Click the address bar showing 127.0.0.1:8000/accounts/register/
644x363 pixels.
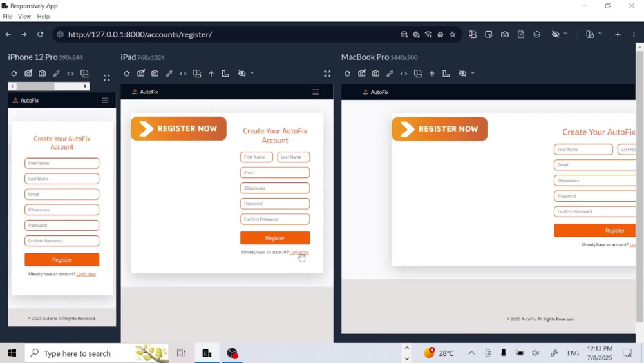point(140,35)
